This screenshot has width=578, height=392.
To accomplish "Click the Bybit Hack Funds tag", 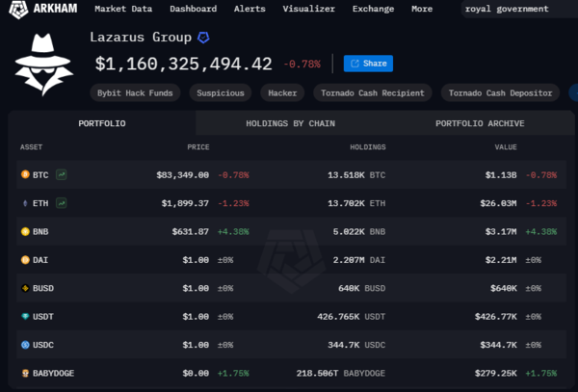I will pyautogui.click(x=133, y=93).
